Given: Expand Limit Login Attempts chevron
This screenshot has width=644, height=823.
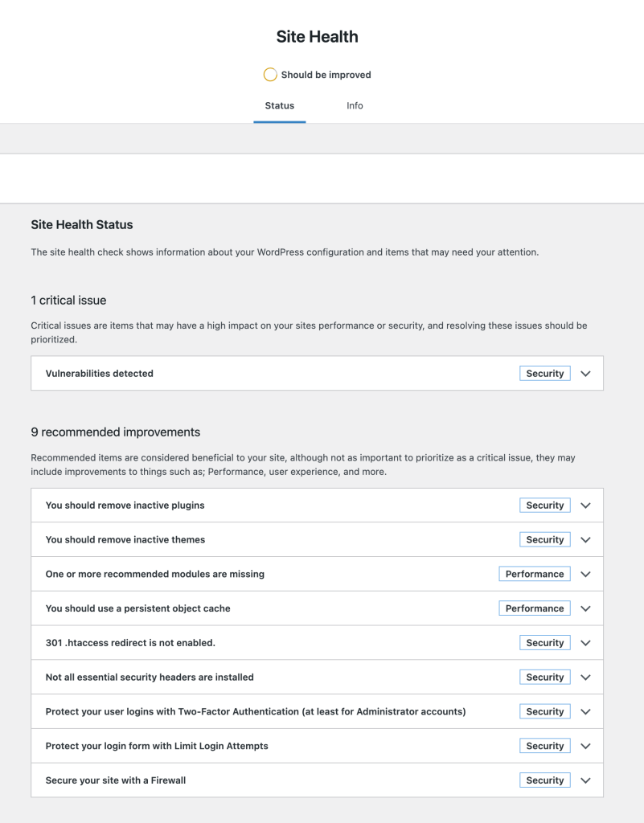Looking at the screenshot, I should click(x=586, y=746).
